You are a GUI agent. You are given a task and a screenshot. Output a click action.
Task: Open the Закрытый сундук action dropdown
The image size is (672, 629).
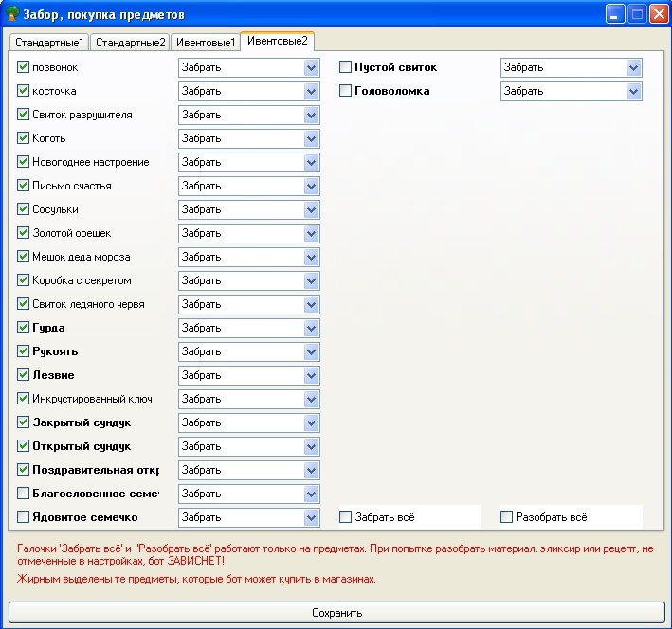(311, 422)
